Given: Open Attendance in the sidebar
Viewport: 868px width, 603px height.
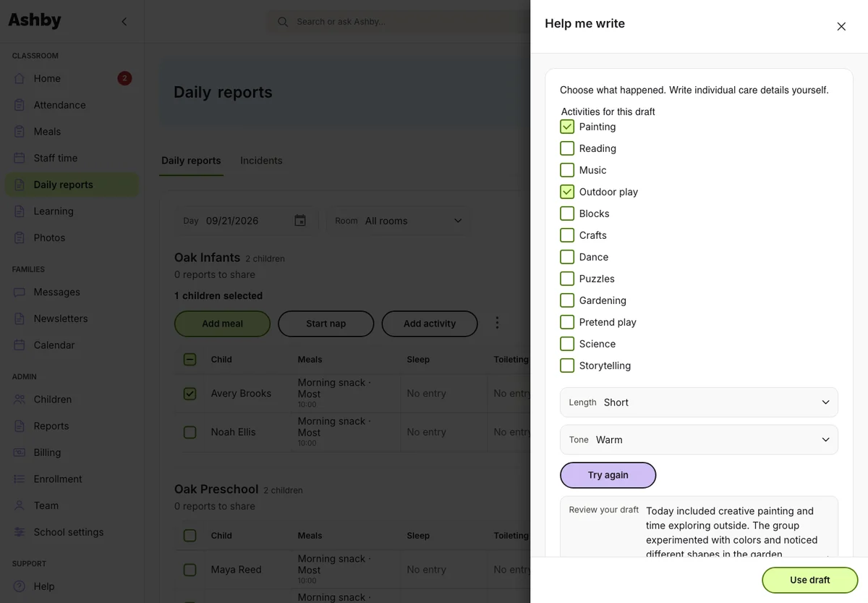Looking at the screenshot, I should click(x=72, y=105).
